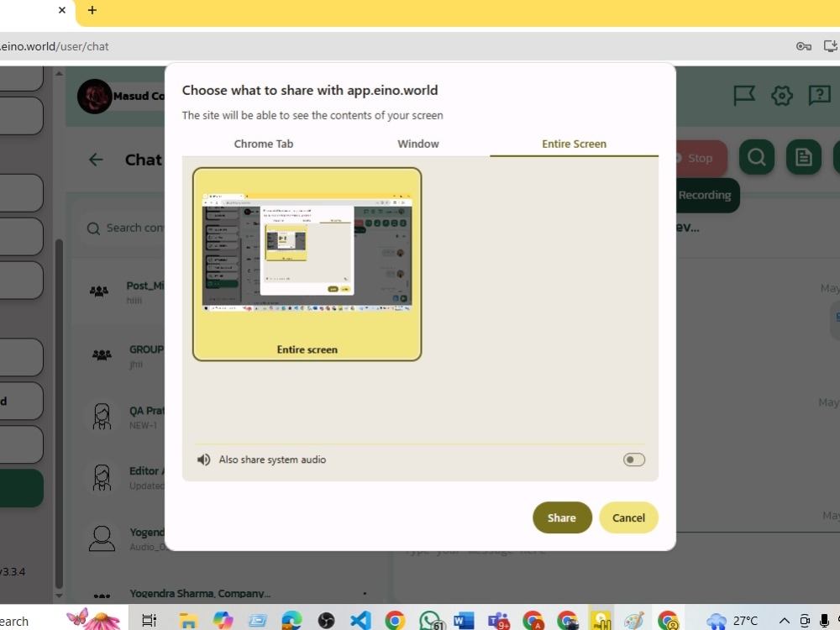Screen dimensions: 840x630
Task: Click the install app icon in address bar
Action: point(831,46)
